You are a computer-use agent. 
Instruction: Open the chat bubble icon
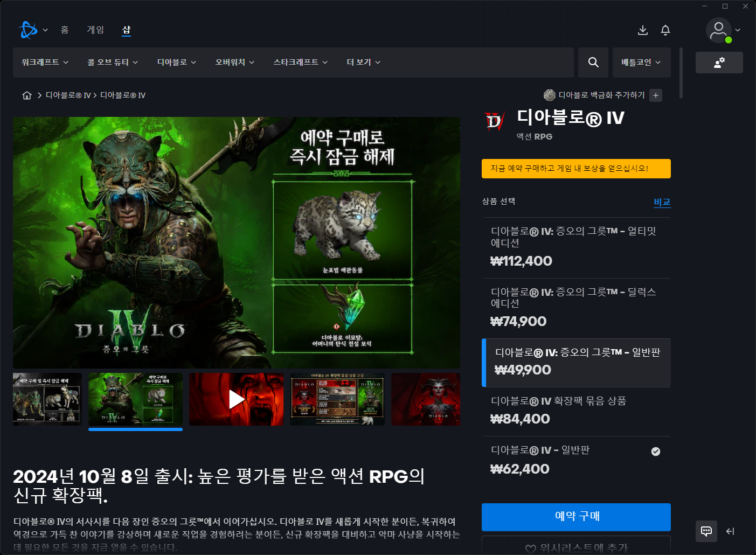pos(706,531)
